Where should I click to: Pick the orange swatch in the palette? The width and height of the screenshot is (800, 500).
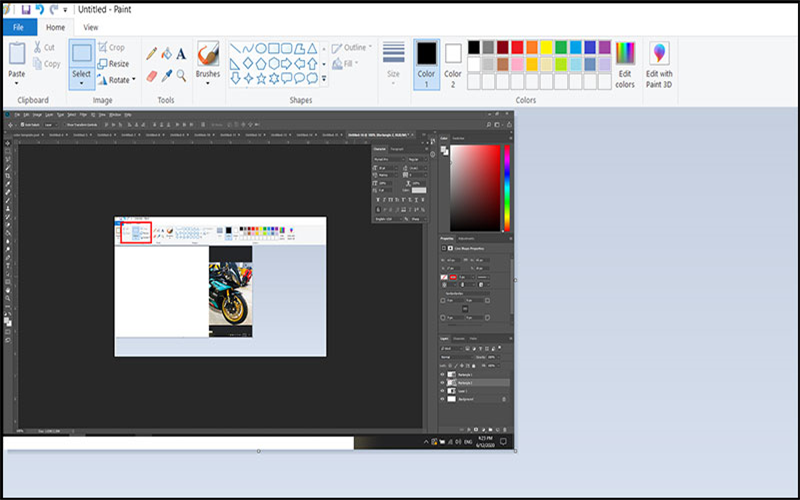click(532, 47)
